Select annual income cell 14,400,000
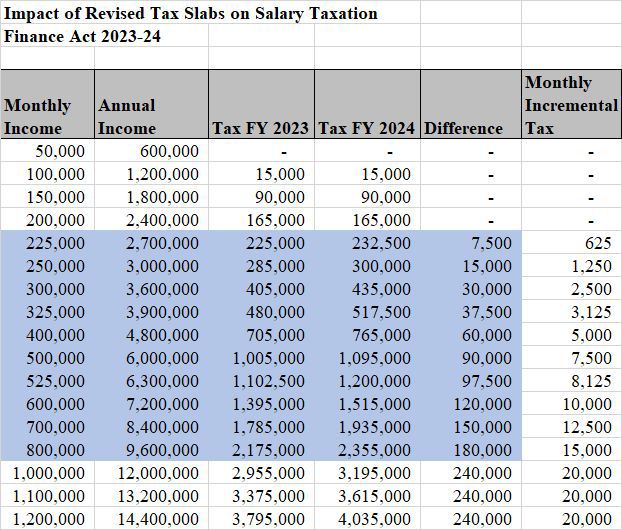The width and height of the screenshot is (622, 530). tap(152, 518)
